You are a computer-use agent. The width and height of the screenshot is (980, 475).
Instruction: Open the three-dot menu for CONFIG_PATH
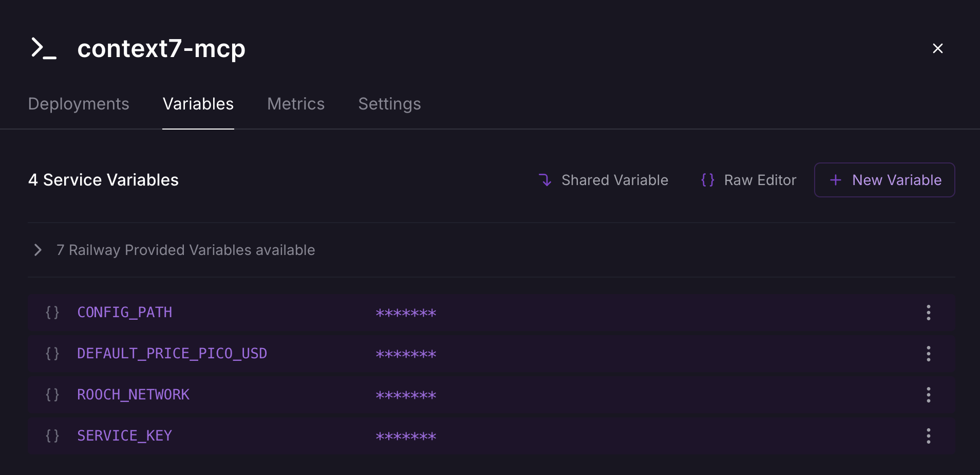928,313
